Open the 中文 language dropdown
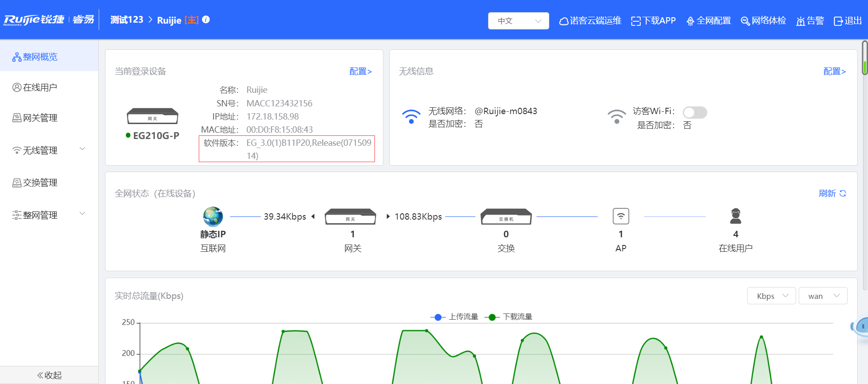Screen dimensions: 868x384 click(x=518, y=21)
